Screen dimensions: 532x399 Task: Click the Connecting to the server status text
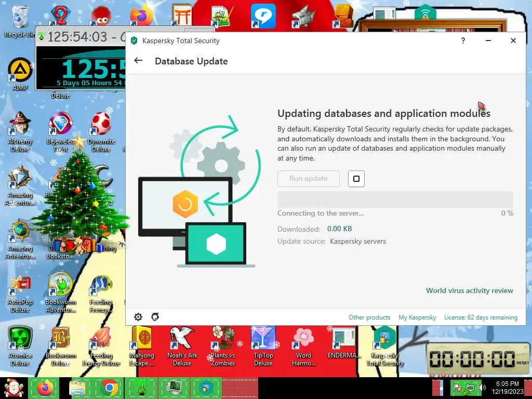pyautogui.click(x=321, y=213)
